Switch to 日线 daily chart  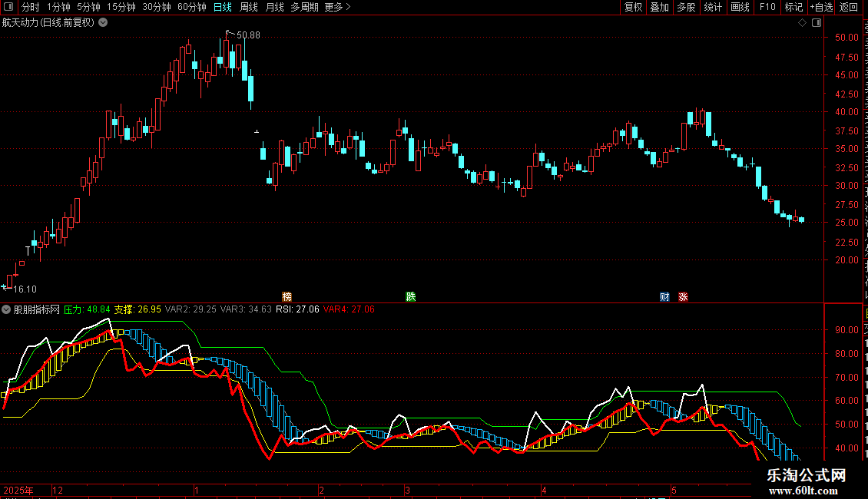[x=223, y=7]
